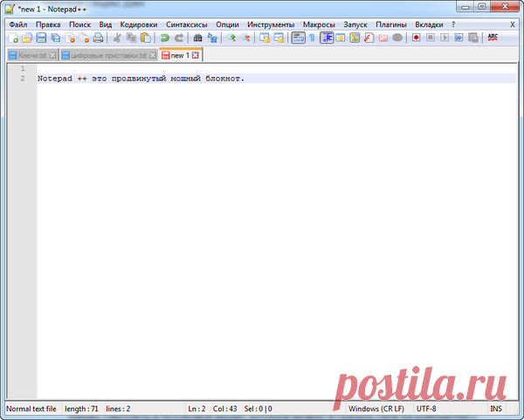The image size is (524, 420).
Task: Open the Файл menu
Action: pos(18,24)
